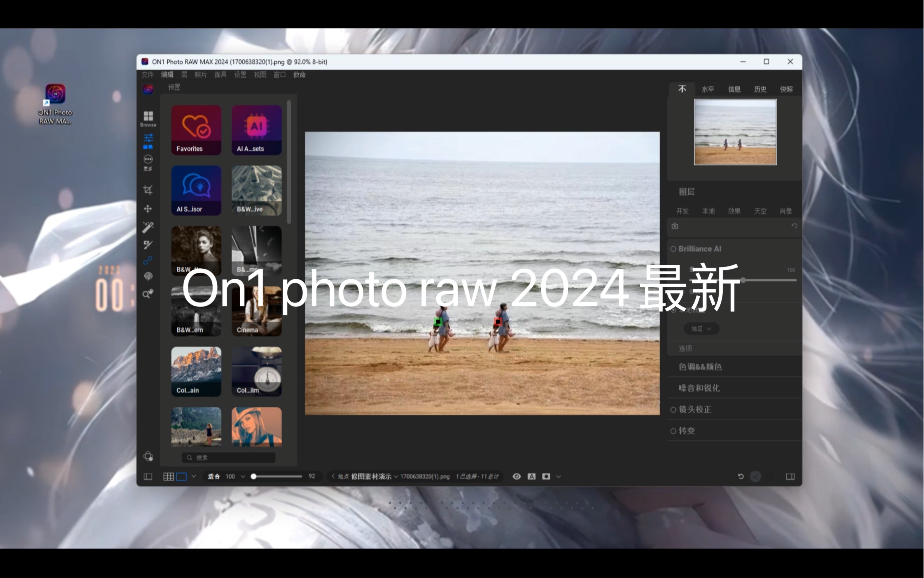Viewport: 924px width, 578px height.
Task: Click the undo reset arrow in bottom bar
Action: click(741, 476)
